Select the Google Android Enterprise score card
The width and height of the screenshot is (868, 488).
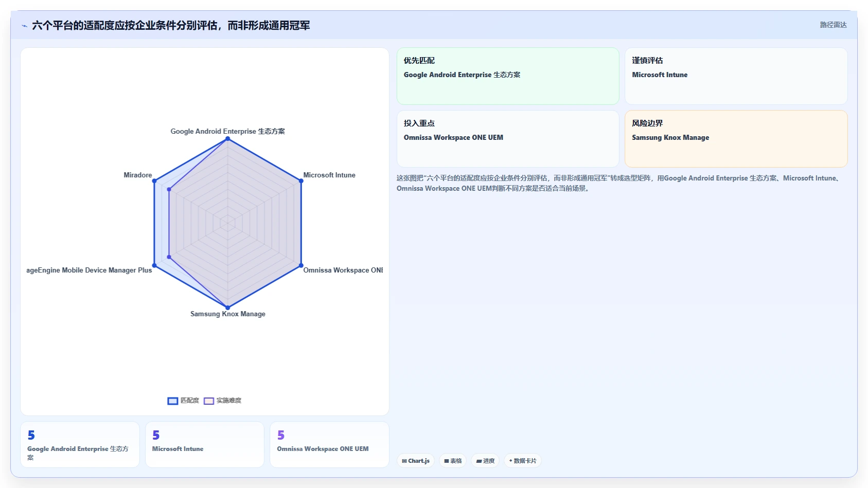[x=80, y=445]
